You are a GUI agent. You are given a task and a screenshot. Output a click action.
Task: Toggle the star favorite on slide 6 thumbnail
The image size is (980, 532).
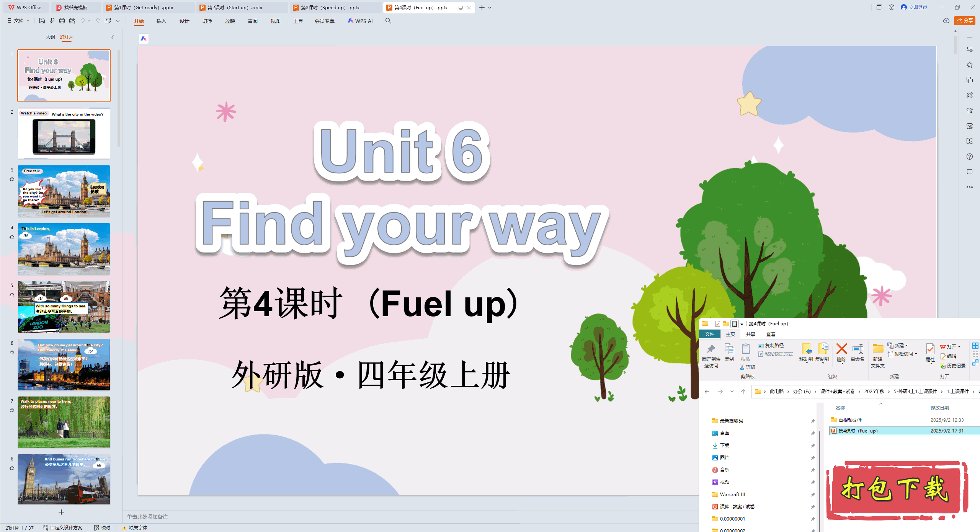(x=12, y=352)
